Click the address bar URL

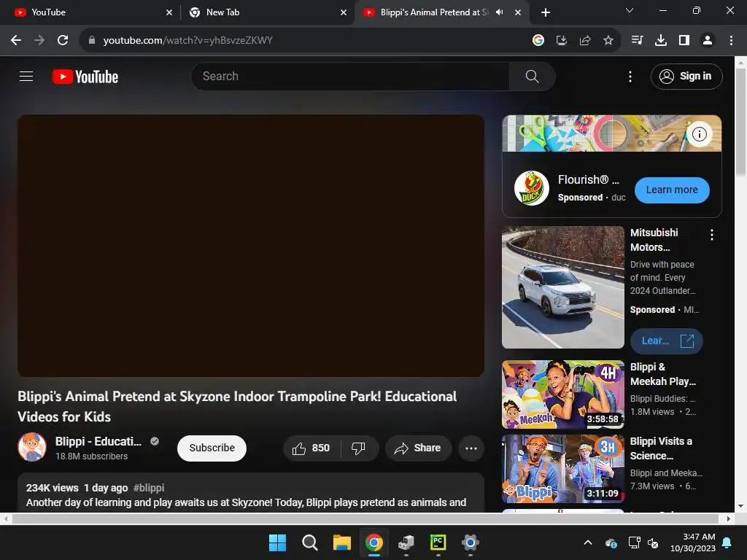[187, 41]
